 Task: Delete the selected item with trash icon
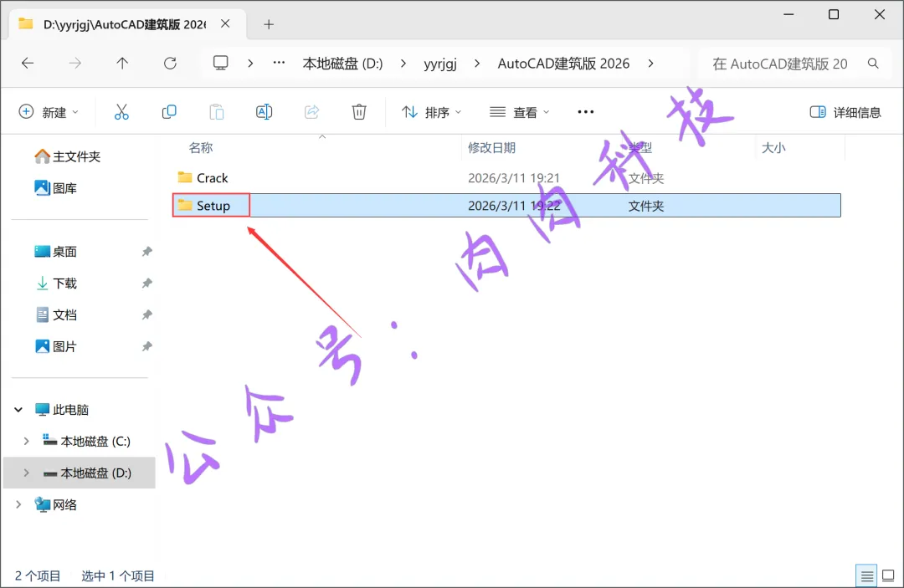coord(359,112)
